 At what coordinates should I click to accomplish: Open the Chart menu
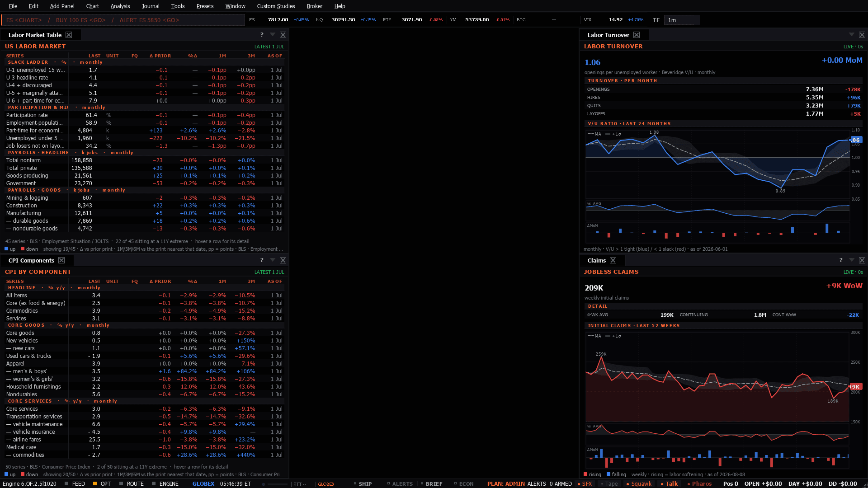[93, 6]
